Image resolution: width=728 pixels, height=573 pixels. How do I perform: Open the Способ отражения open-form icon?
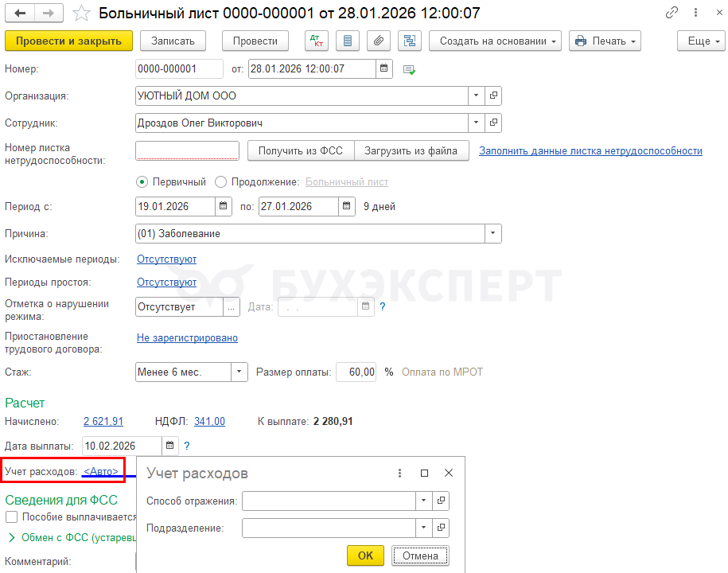point(441,501)
